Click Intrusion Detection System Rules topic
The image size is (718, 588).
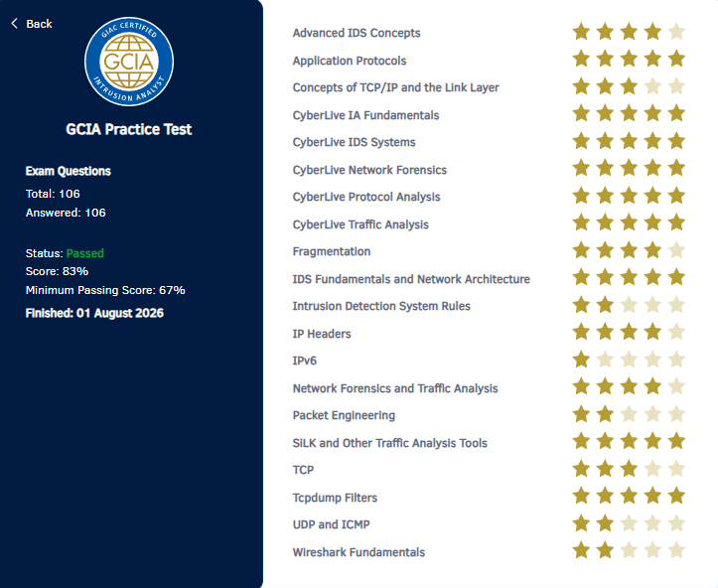coord(381,306)
